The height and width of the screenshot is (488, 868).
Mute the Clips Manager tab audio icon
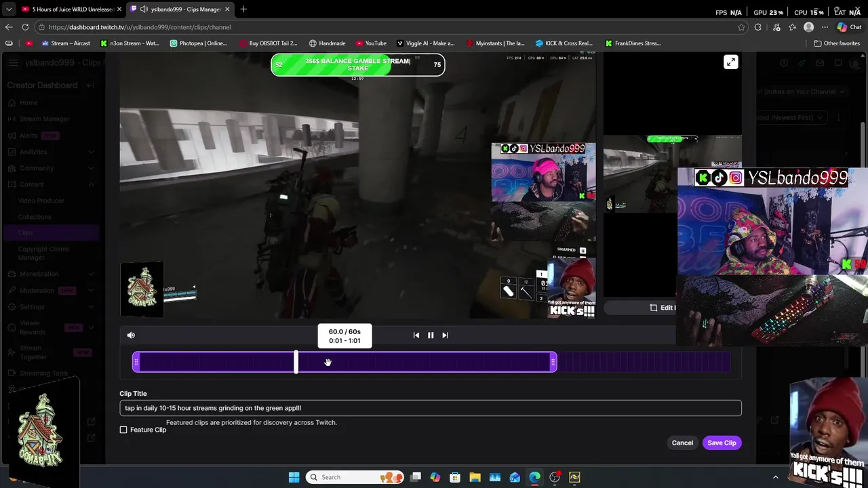144,9
